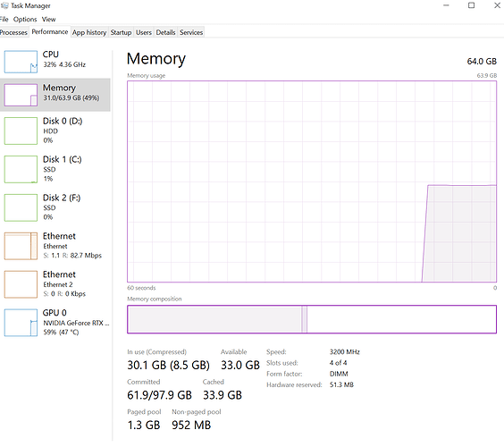Open the File menu

point(4,20)
